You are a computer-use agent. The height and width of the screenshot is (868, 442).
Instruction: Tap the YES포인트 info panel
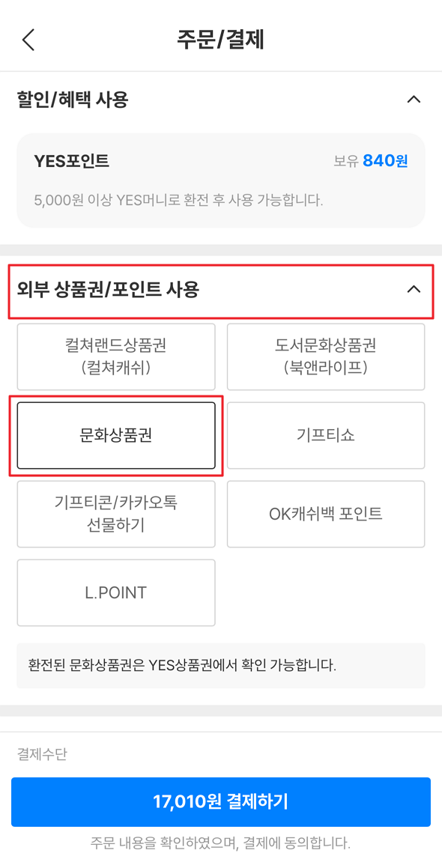pyautogui.click(x=221, y=180)
